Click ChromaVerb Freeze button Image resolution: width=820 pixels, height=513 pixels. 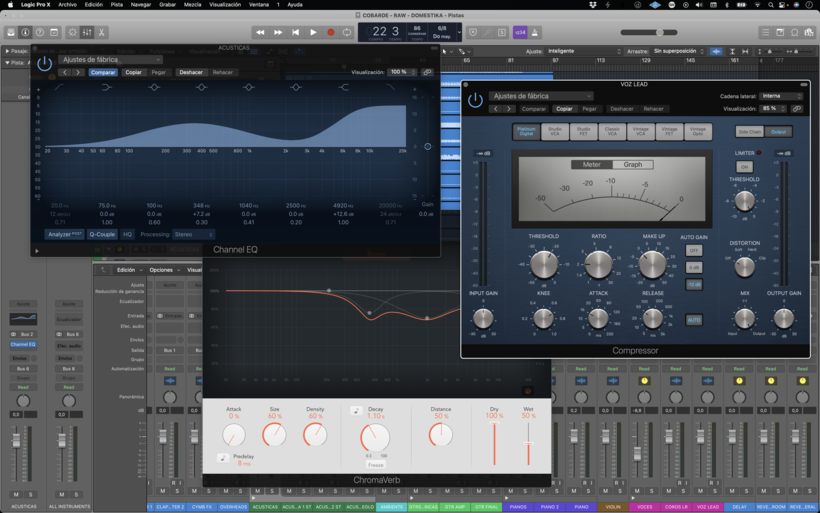click(x=375, y=465)
